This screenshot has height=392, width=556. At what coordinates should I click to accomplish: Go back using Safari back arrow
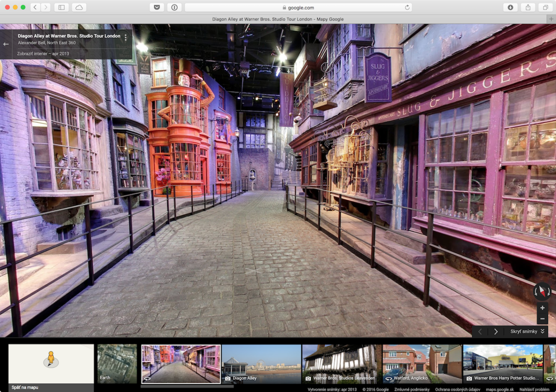tap(35, 7)
